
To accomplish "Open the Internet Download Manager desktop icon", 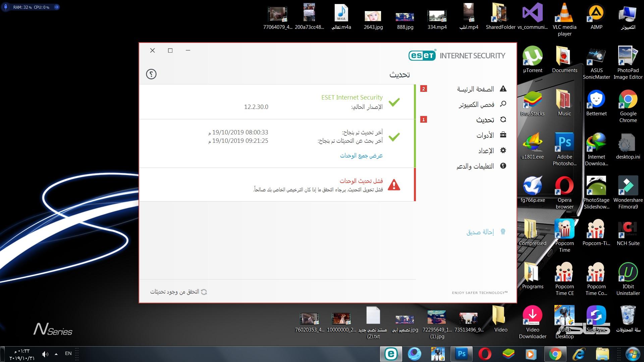I will point(596,149).
